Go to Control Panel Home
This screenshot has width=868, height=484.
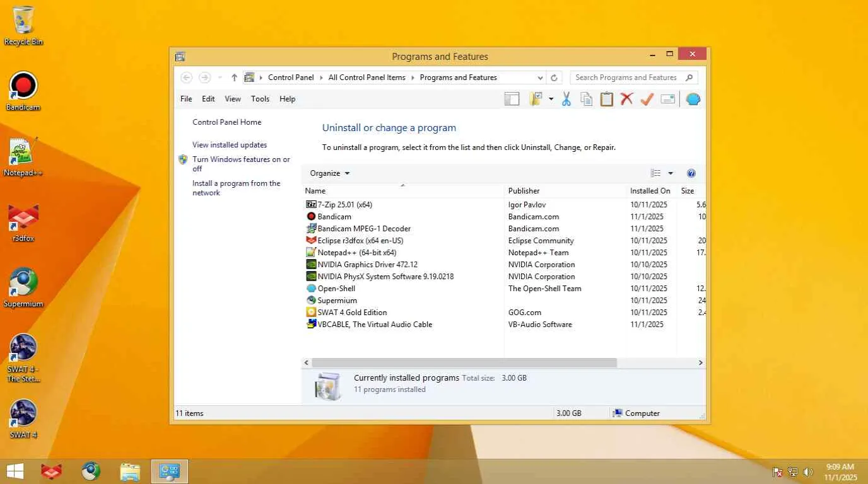(226, 122)
